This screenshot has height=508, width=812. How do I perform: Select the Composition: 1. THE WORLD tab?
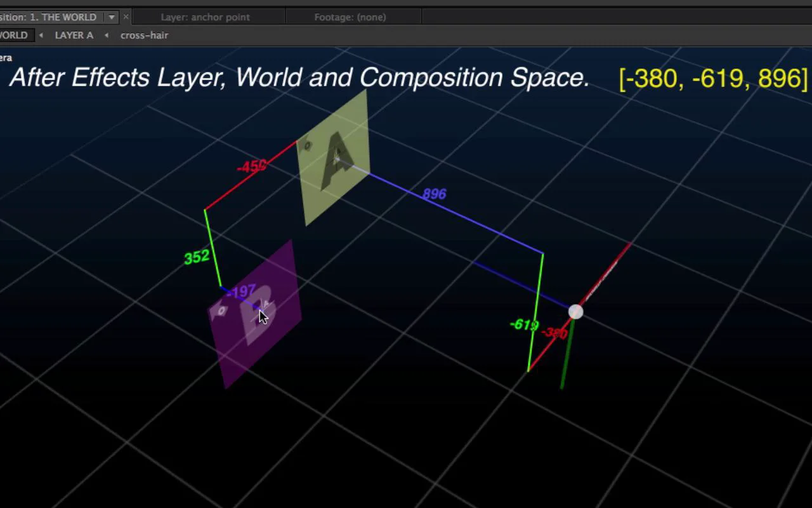coord(51,17)
